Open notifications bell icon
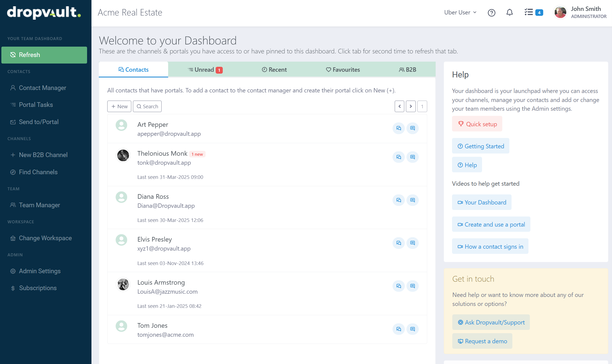 point(509,13)
